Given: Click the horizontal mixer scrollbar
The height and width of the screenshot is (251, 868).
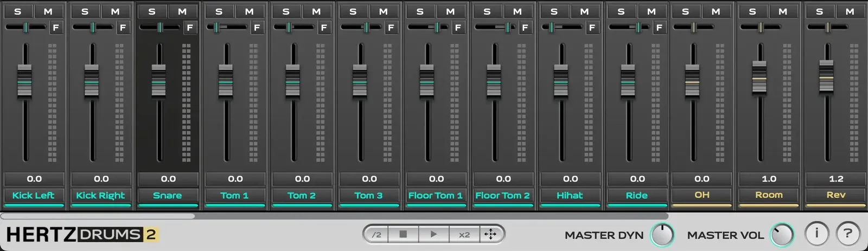Looking at the screenshot, I should [98, 216].
